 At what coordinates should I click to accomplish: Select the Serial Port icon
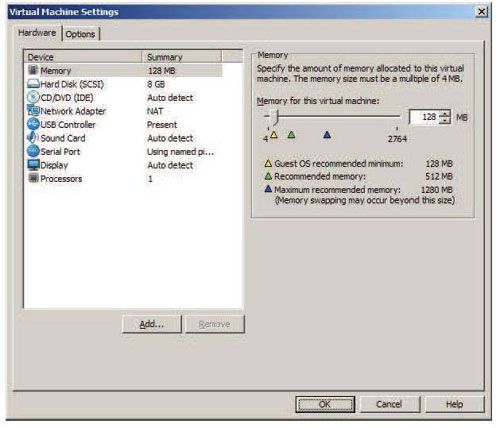pos(33,151)
